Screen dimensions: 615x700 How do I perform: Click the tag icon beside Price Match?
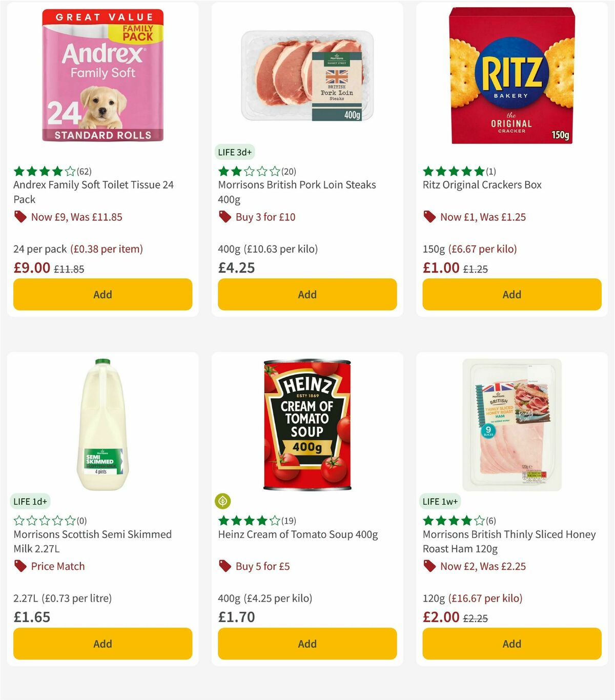click(x=19, y=566)
